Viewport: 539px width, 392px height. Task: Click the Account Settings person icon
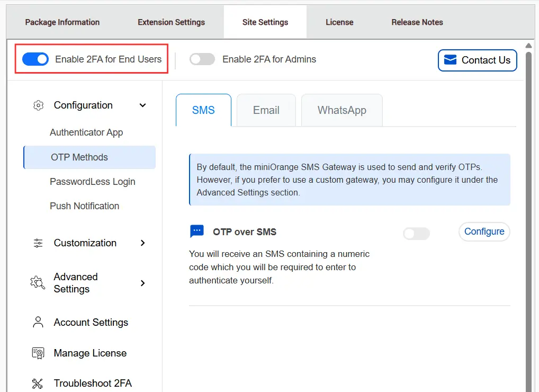[x=38, y=322]
